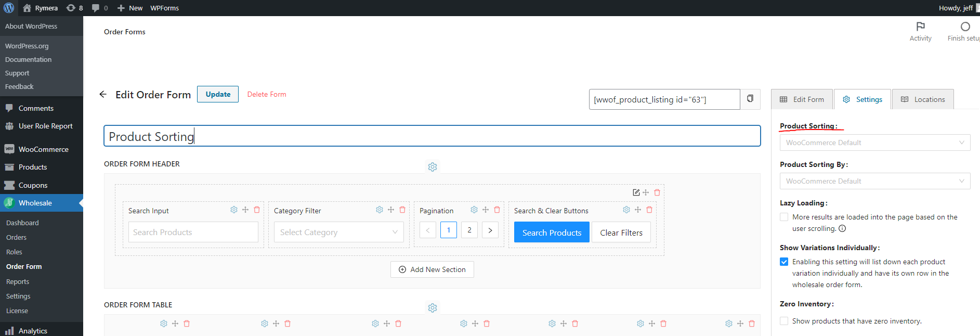Click the Delete Form link
This screenshot has height=336, width=980.
[267, 94]
